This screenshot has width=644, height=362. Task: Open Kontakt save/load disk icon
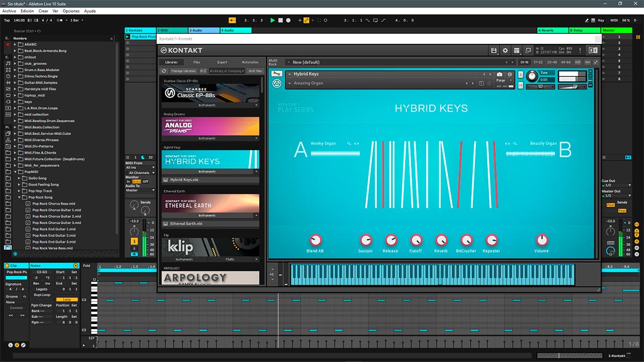[x=494, y=50]
